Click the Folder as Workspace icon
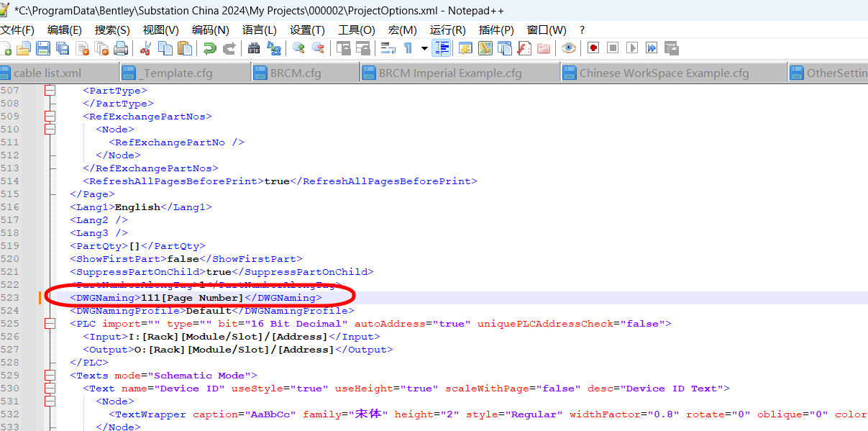This screenshot has height=431, width=868. click(x=544, y=48)
